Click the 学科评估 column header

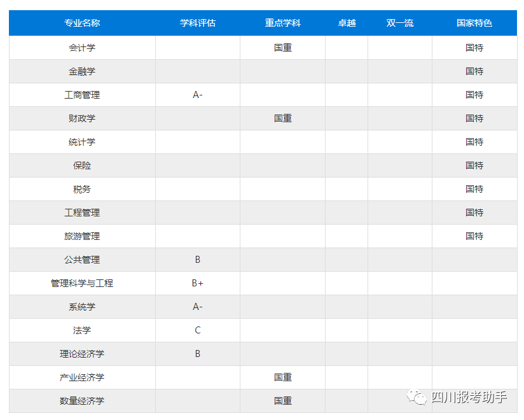(198, 23)
